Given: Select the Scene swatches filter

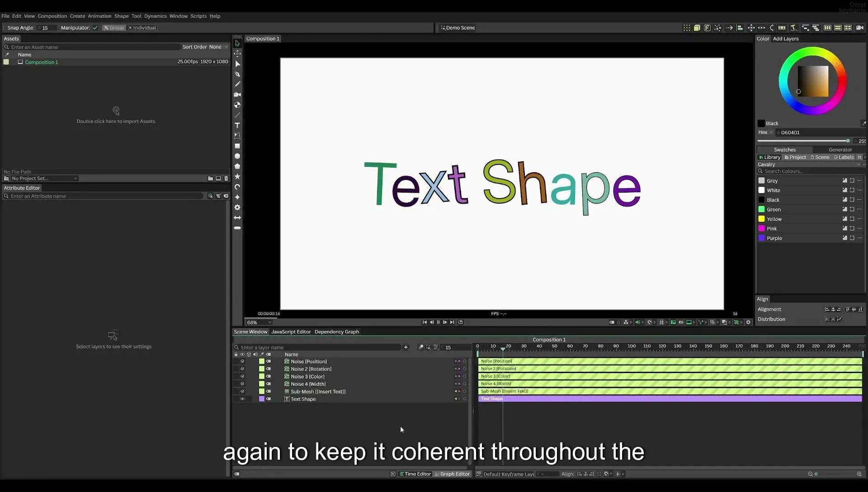Looking at the screenshot, I should click(x=820, y=157).
